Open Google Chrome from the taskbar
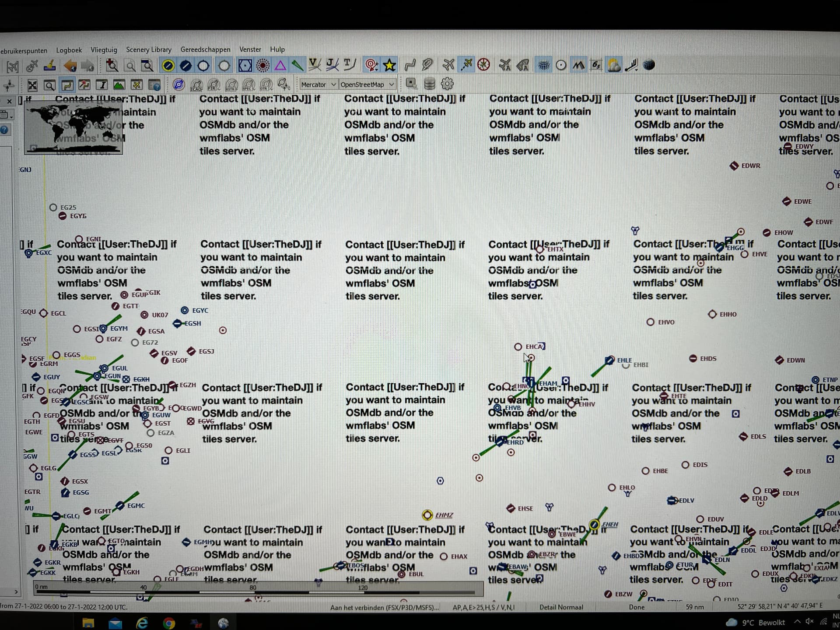 point(169,623)
